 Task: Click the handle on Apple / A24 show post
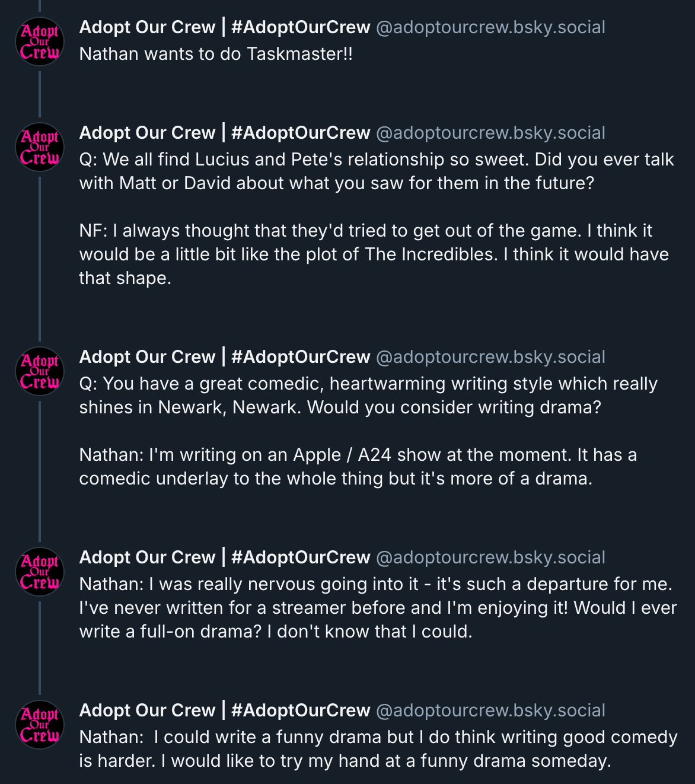point(490,357)
